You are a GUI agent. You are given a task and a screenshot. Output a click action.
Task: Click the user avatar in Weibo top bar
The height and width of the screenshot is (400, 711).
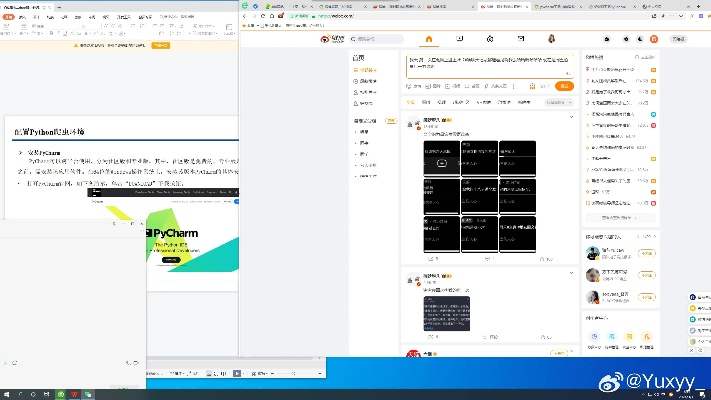click(x=551, y=39)
